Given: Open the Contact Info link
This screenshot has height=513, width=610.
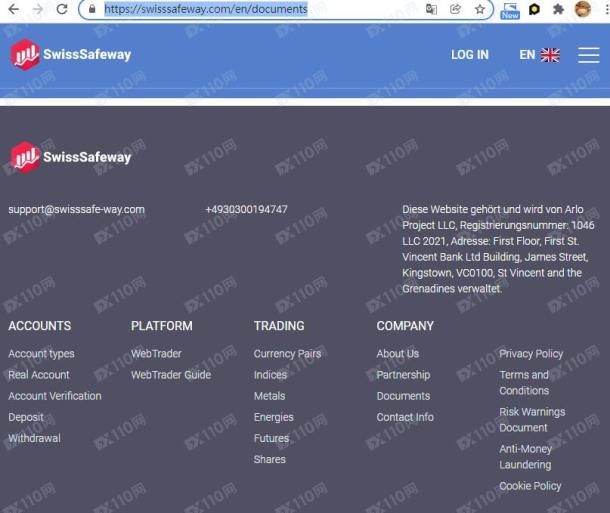Looking at the screenshot, I should (x=405, y=417).
